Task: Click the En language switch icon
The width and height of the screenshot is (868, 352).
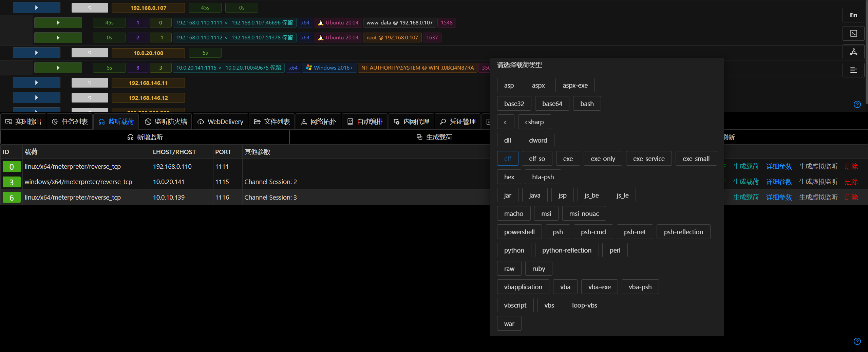Action: click(853, 15)
